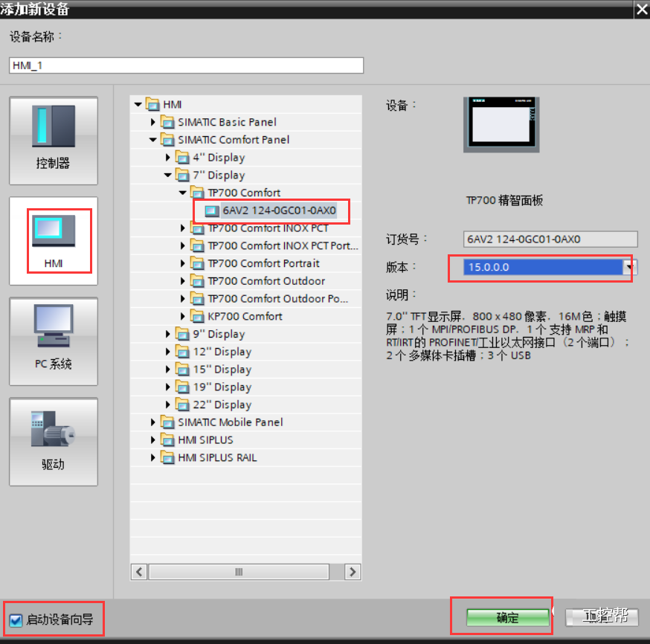The height and width of the screenshot is (644, 650).
Task: Select '9'' Display' tree row text
Action: pyautogui.click(x=219, y=334)
